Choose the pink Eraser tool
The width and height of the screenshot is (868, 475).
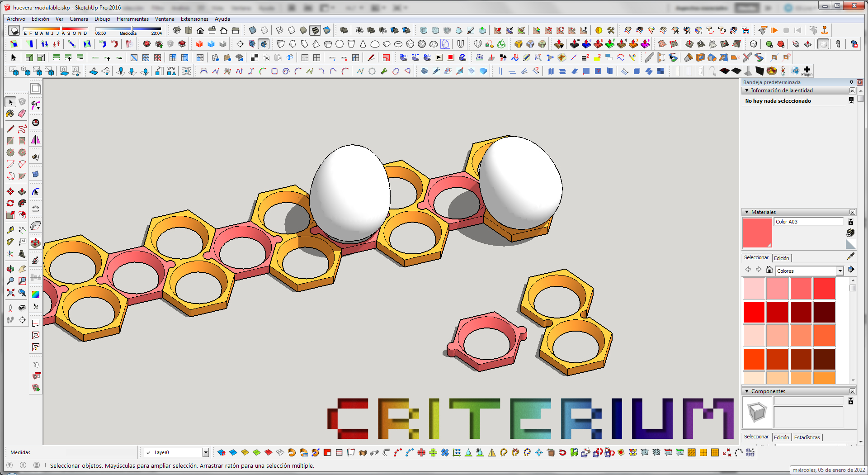(22, 114)
